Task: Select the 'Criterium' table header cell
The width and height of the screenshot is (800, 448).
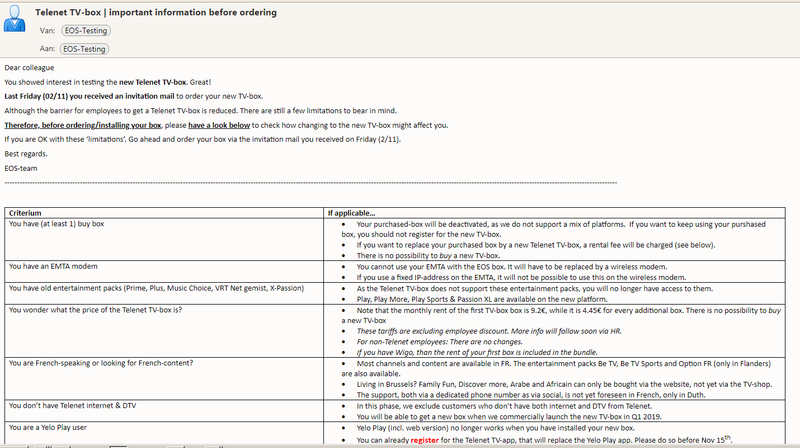Action: pyautogui.click(x=26, y=213)
